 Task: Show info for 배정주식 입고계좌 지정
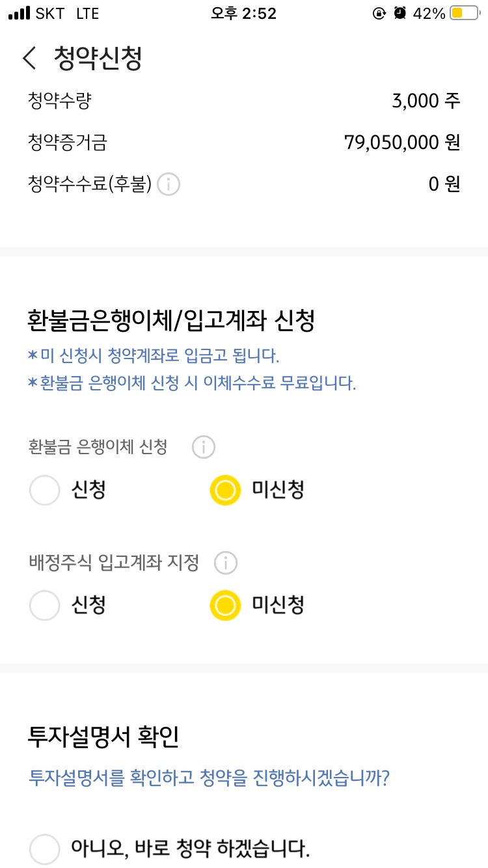coord(226,563)
